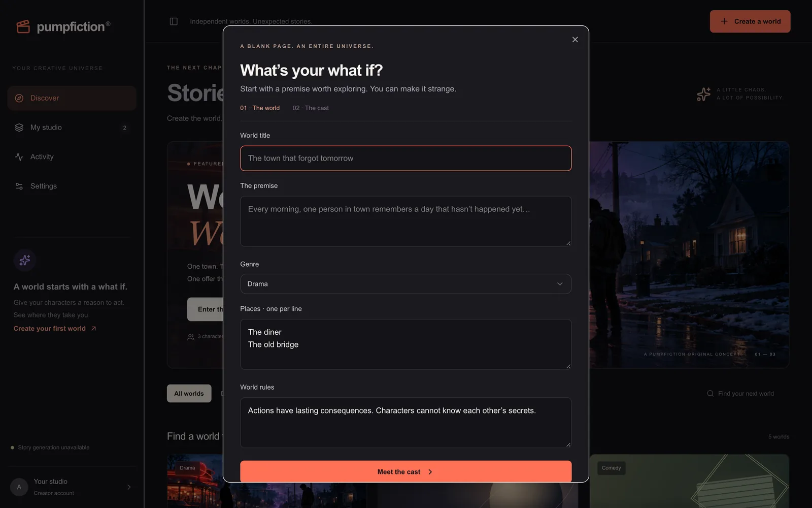The height and width of the screenshot is (508, 812).
Task: Click the sparkle icon near A little chaos
Action: pos(703,94)
